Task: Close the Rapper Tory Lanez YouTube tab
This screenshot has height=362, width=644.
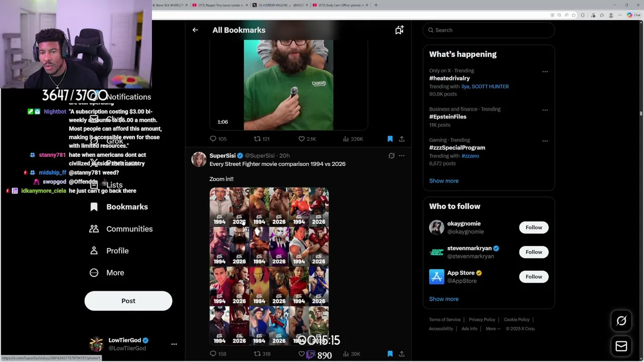Action: coord(247,5)
